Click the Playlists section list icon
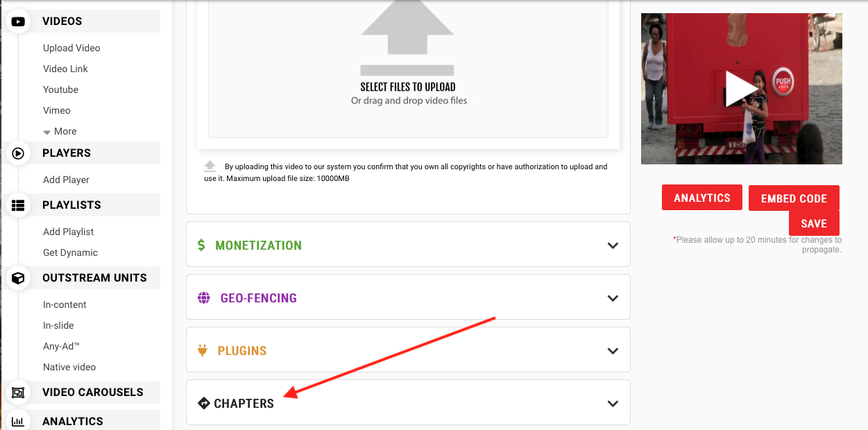 18,205
